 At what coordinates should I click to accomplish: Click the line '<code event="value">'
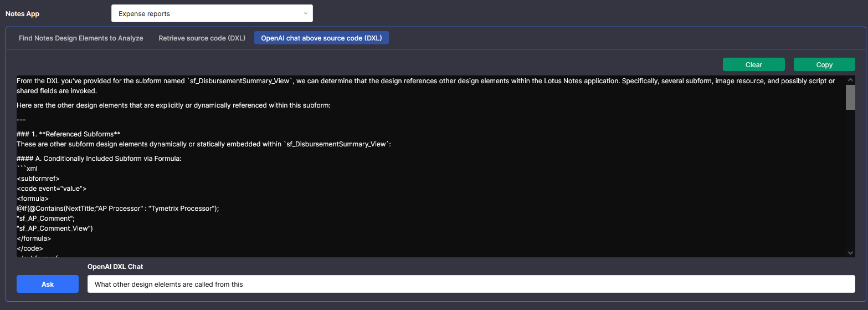52,189
